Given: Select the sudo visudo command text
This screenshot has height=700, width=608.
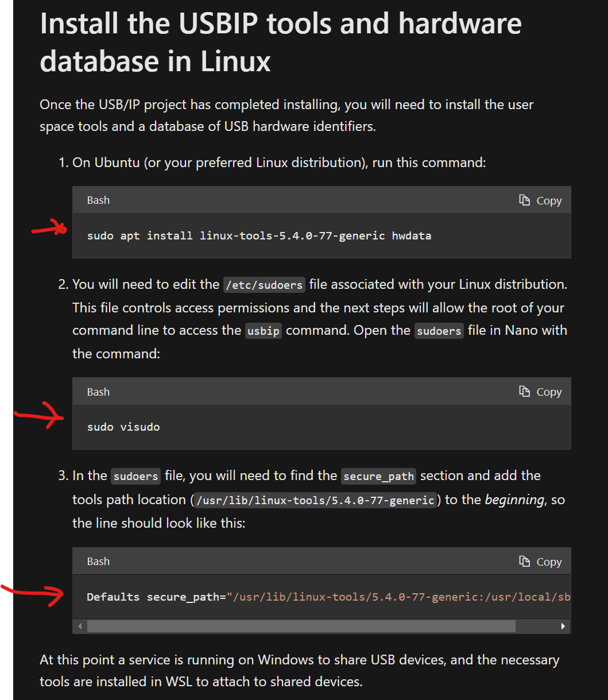Looking at the screenshot, I should point(123,427).
